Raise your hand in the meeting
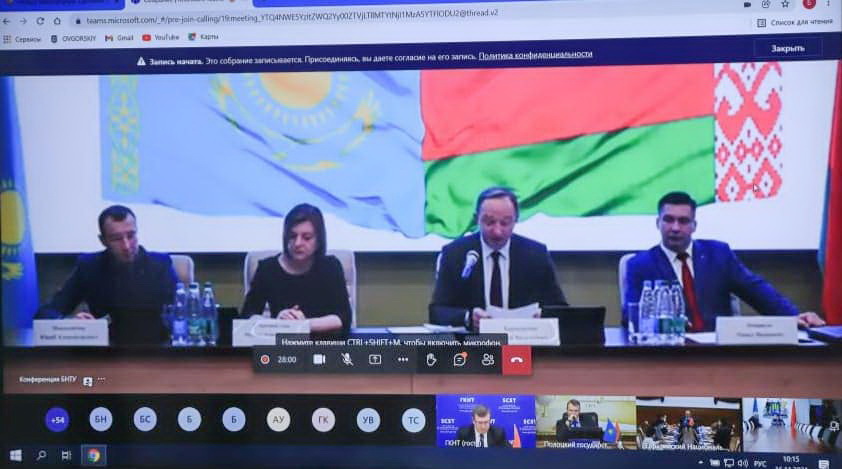Screen dimensions: 842x469 tap(431, 359)
